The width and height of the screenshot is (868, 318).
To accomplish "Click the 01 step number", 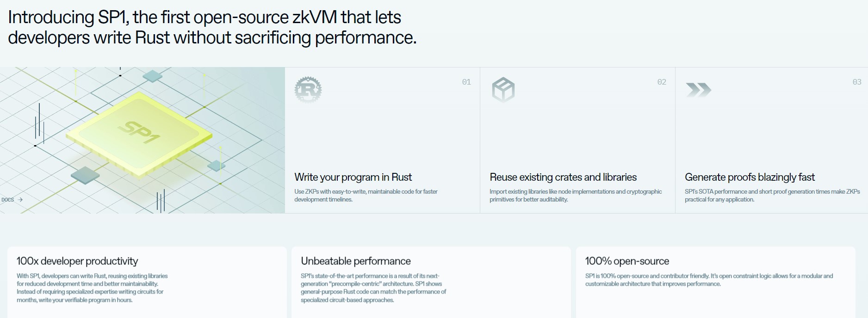I will [x=466, y=82].
